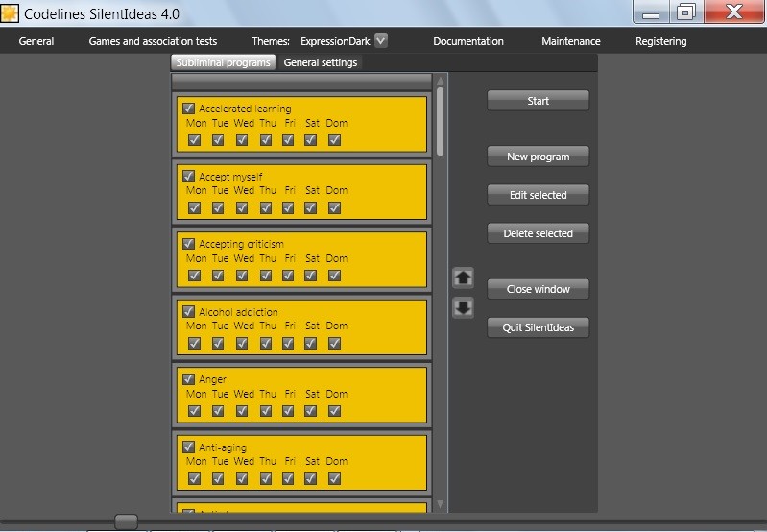Viewport: 767px width, 532px height.
Task: Open the Themes dropdown arrow
Action: 381,40
